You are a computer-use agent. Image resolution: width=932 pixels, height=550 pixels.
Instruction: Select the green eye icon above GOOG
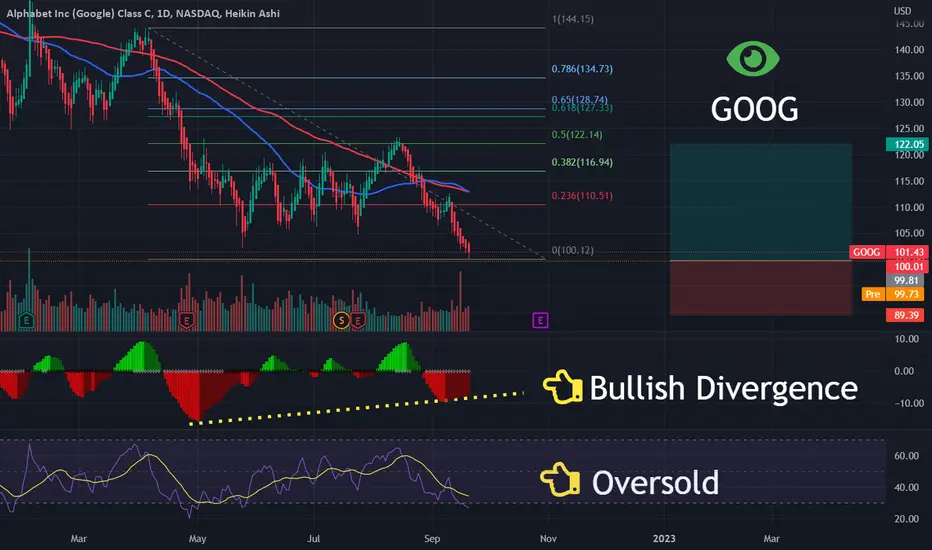(753, 58)
